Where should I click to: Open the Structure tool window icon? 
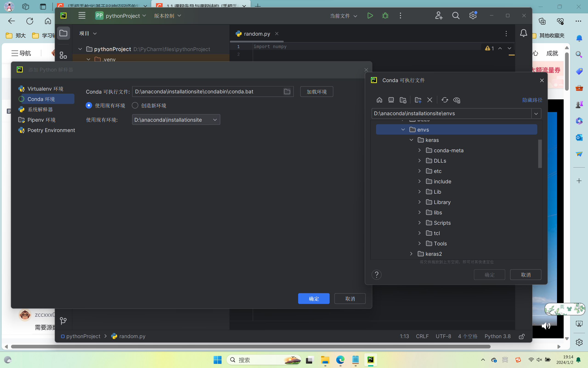click(x=63, y=55)
